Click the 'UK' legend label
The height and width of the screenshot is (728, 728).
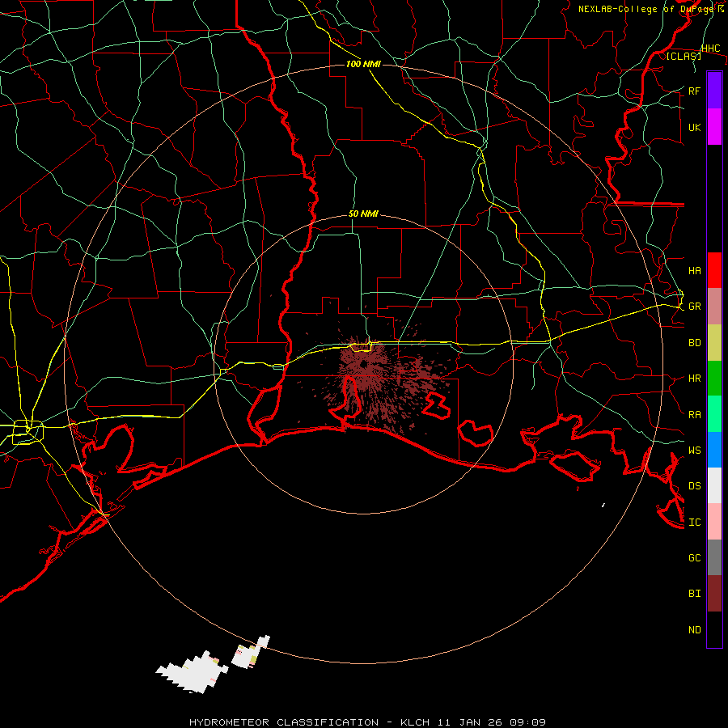point(694,127)
